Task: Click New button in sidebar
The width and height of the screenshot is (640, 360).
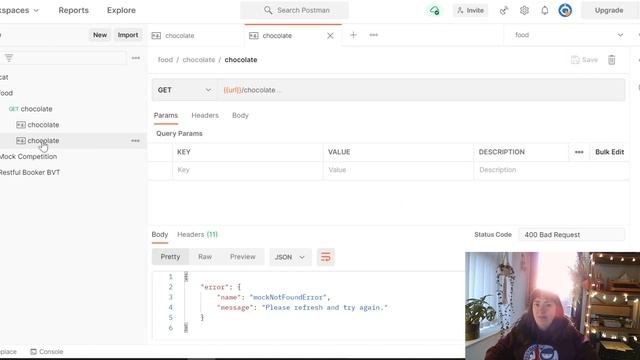Action: point(100,35)
